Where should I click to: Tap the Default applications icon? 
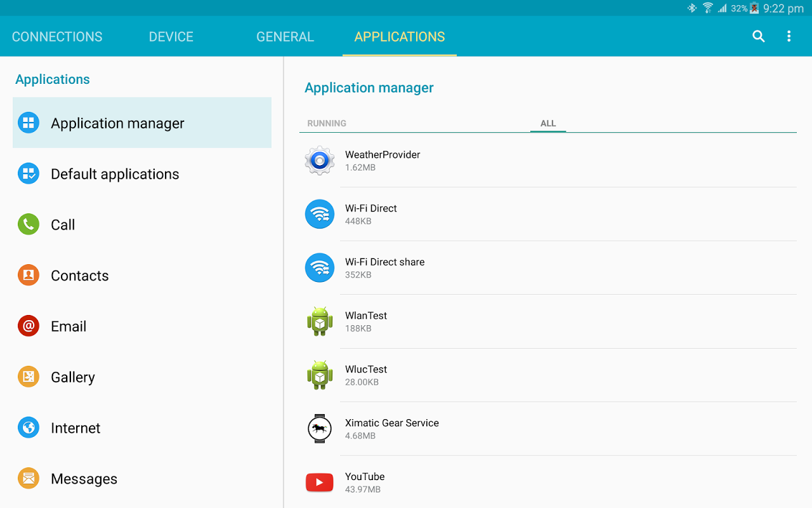29,173
